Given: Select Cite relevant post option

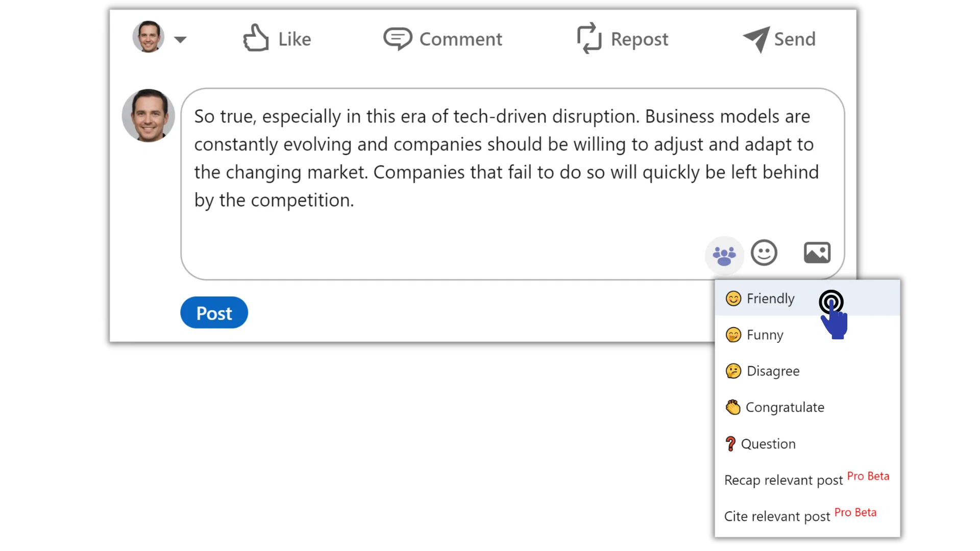Looking at the screenshot, I should (x=777, y=516).
